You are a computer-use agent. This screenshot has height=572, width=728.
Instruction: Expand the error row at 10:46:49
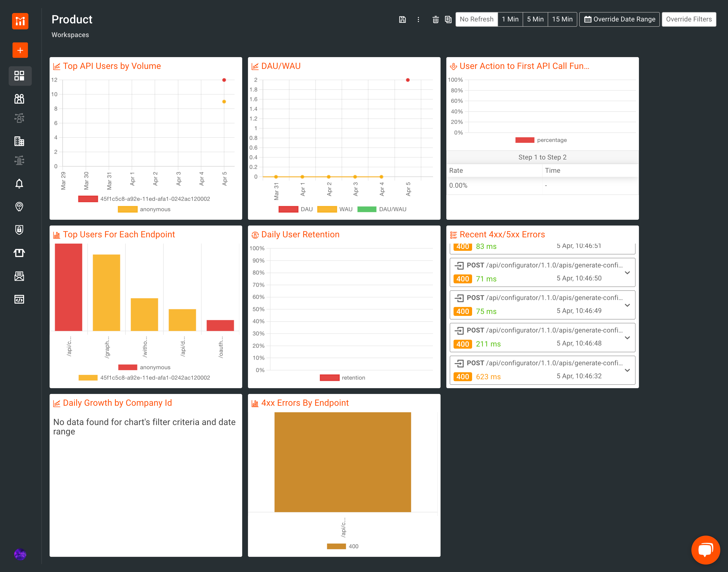pyautogui.click(x=627, y=305)
